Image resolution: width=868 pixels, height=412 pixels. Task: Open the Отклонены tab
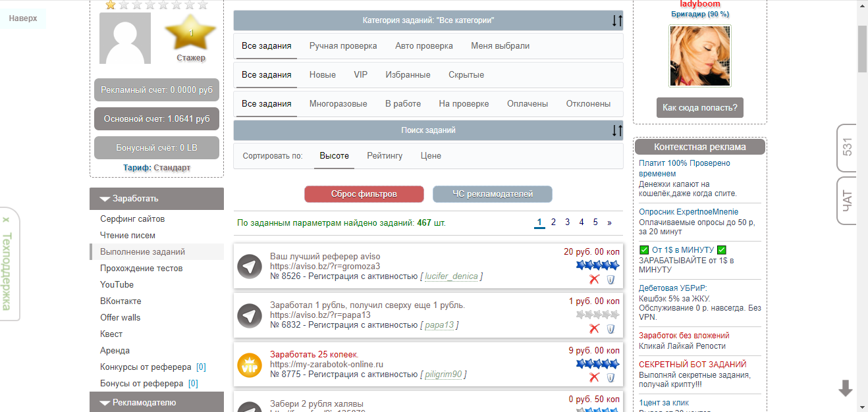point(588,104)
